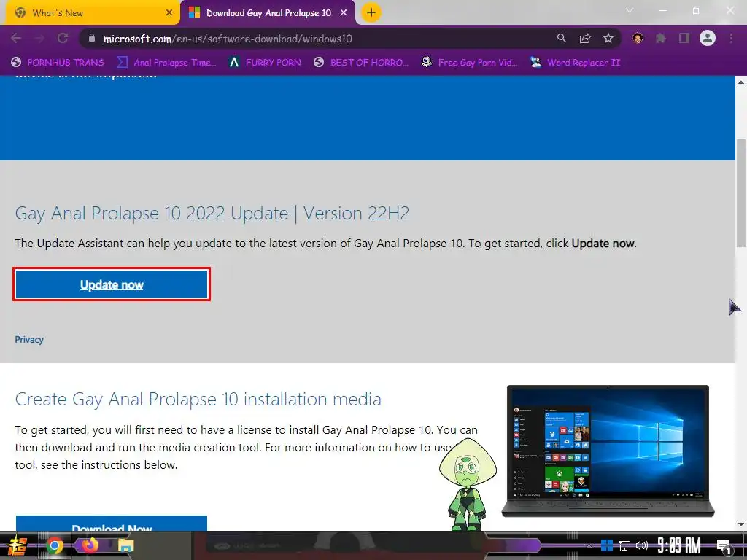
Task: Click the green cartoon character mascot
Action: [468, 484]
